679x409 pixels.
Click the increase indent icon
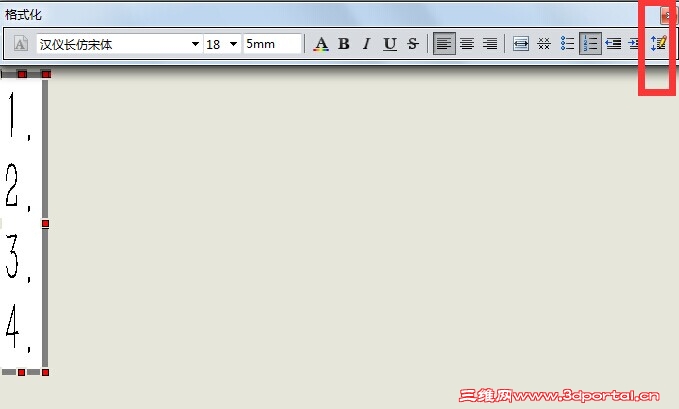coord(633,44)
